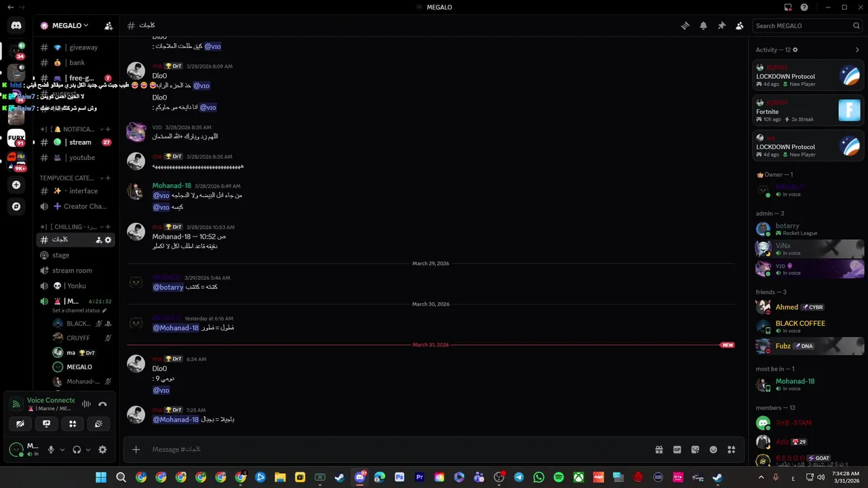Open the stage channel

pos(75,256)
